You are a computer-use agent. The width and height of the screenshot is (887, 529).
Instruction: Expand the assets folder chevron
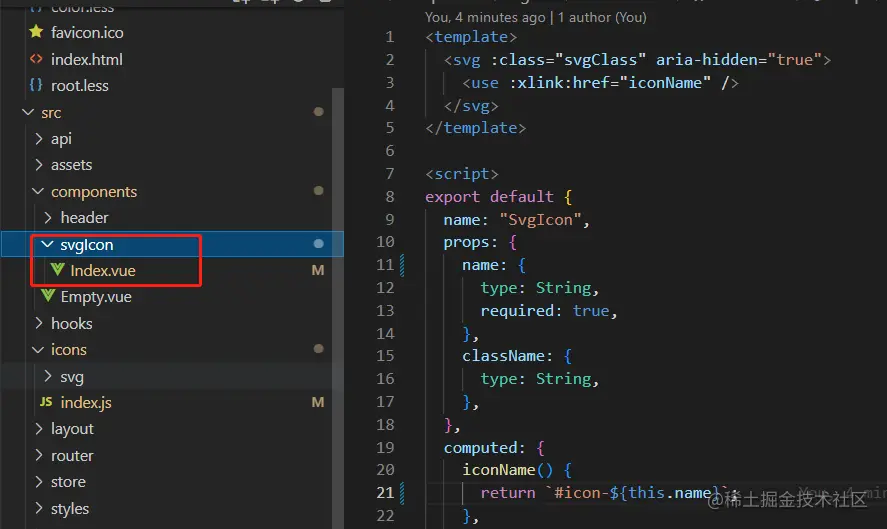(38, 165)
